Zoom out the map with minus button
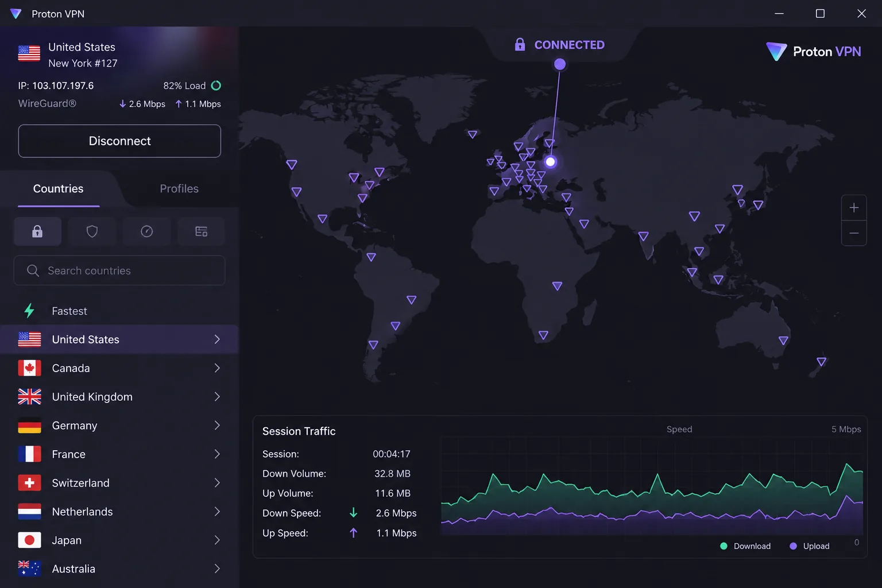 [x=854, y=233]
